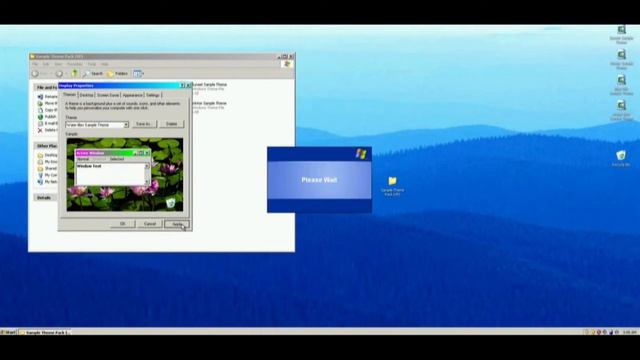
Task: Click the Save As button in Display Properties
Action: 144,124
